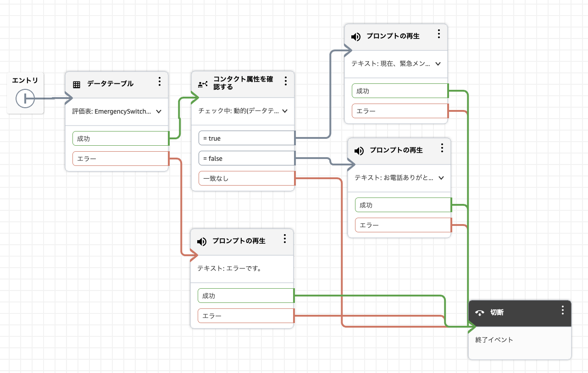Click the エラー branch on the データテーブル block
This screenshot has height=373, width=588.
[x=120, y=158]
